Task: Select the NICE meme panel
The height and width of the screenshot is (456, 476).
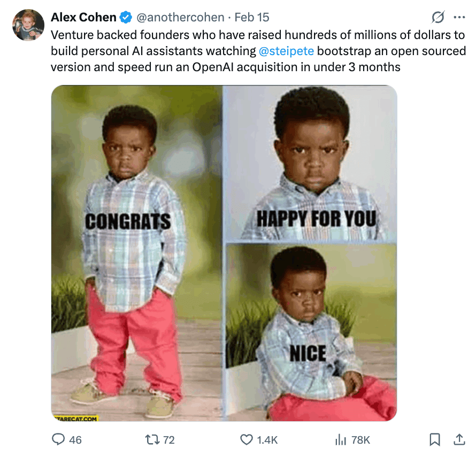Action: click(x=311, y=332)
